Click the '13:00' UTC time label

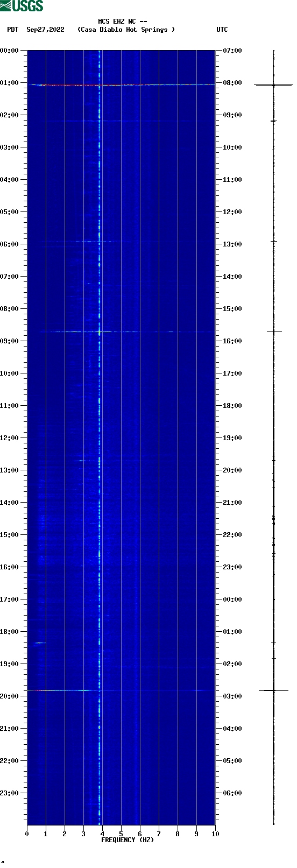point(232,244)
